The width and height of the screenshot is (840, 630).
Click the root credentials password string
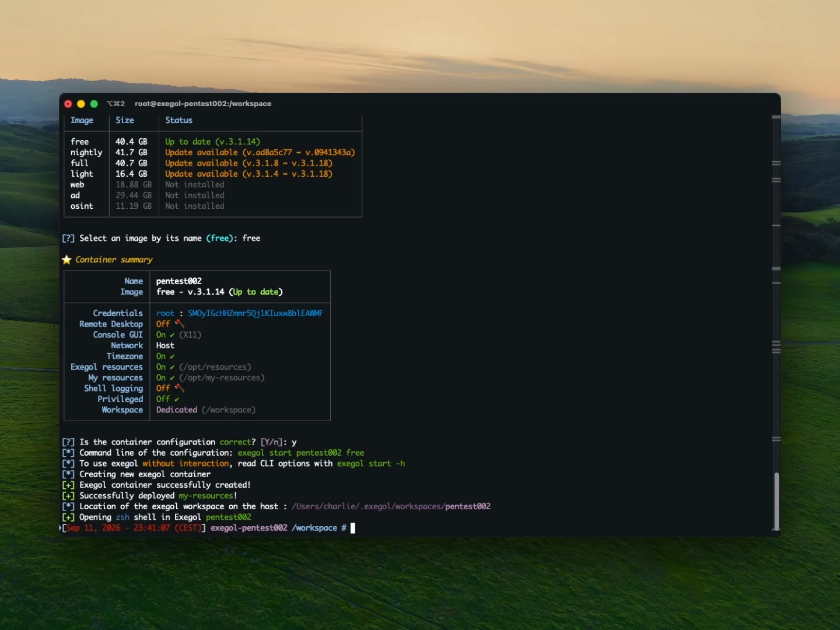256,313
